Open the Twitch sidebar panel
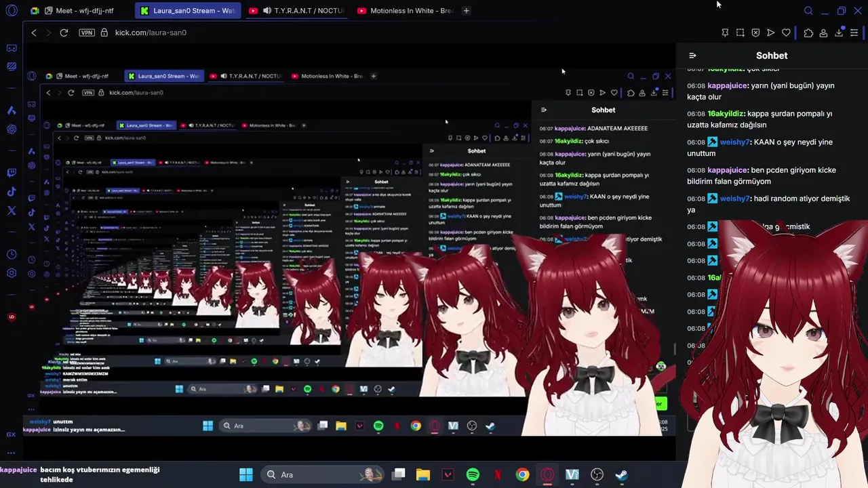Screen dimensions: 868x488 (x=12, y=173)
